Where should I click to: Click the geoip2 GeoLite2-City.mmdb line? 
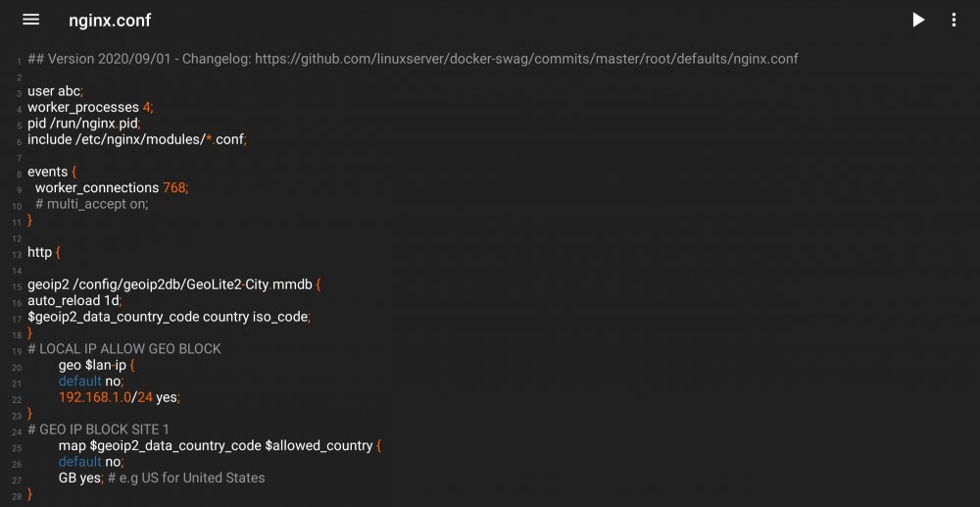click(173, 284)
